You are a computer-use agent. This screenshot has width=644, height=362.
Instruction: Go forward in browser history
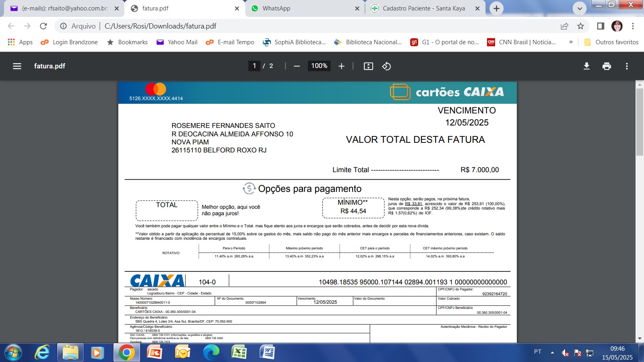[x=27, y=26]
